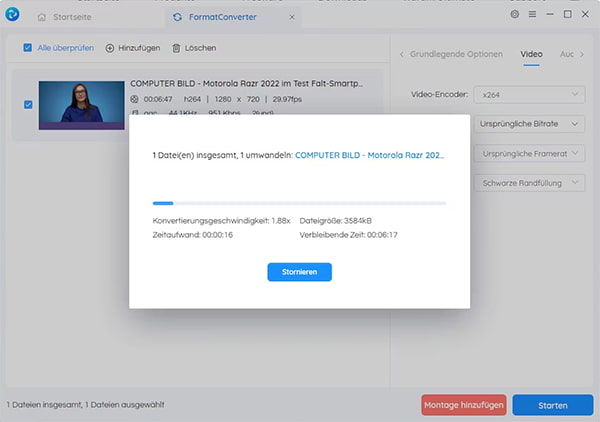This screenshot has height=422, width=600.
Task: Click the Zeitaufwand 00:00:16 text
Action: click(192, 235)
